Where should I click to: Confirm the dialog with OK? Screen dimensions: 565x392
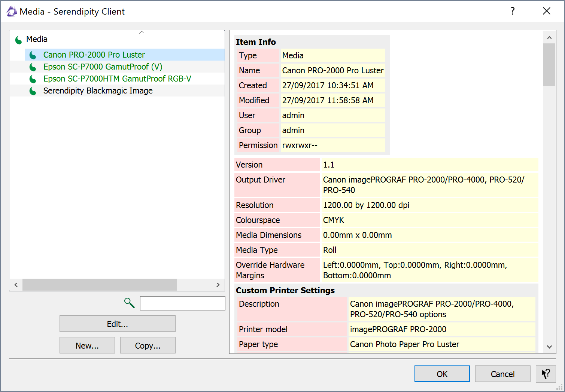point(442,374)
